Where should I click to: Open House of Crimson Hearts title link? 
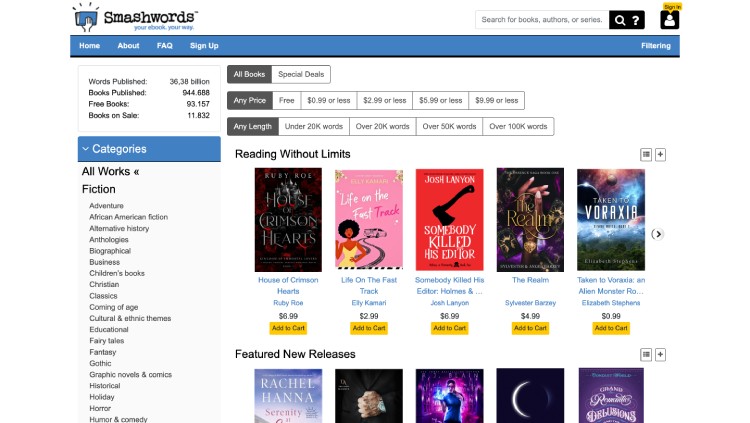[x=288, y=286]
